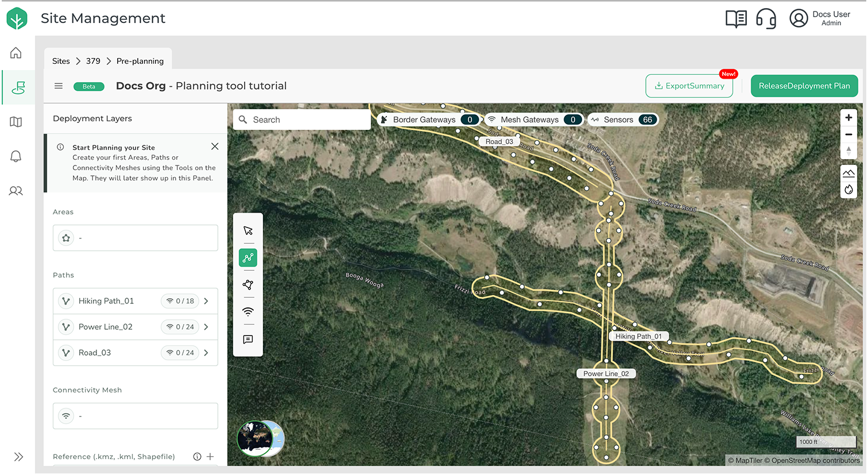Open the notifications bell in sidebar
Image resolution: width=868 pixels, height=474 pixels.
[x=16, y=156]
